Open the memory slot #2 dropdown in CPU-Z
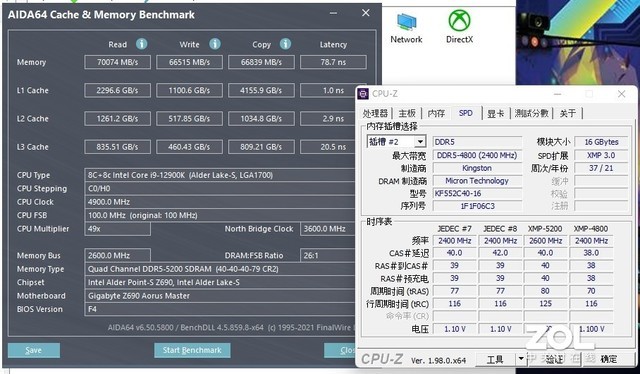The height and width of the screenshot is (374, 640). [420, 142]
